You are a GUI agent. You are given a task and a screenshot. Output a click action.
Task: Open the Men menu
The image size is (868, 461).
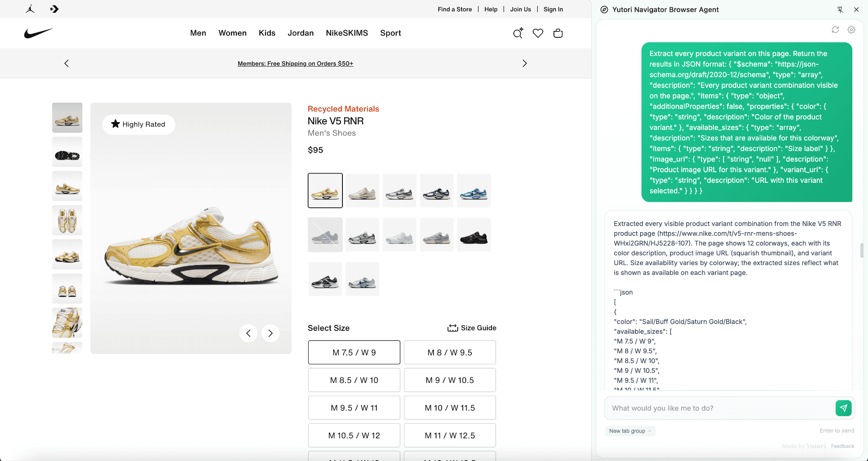pyautogui.click(x=198, y=33)
